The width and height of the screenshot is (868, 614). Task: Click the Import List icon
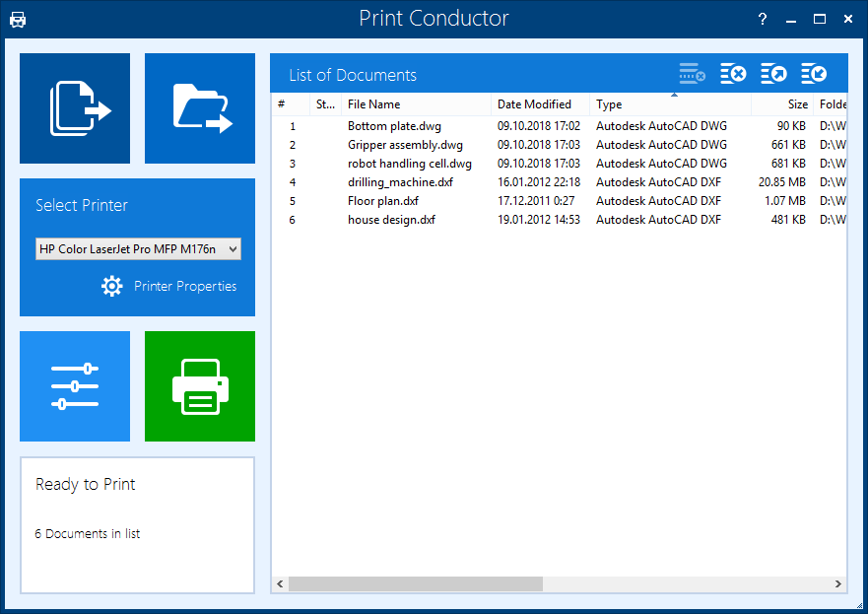click(814, 74)
